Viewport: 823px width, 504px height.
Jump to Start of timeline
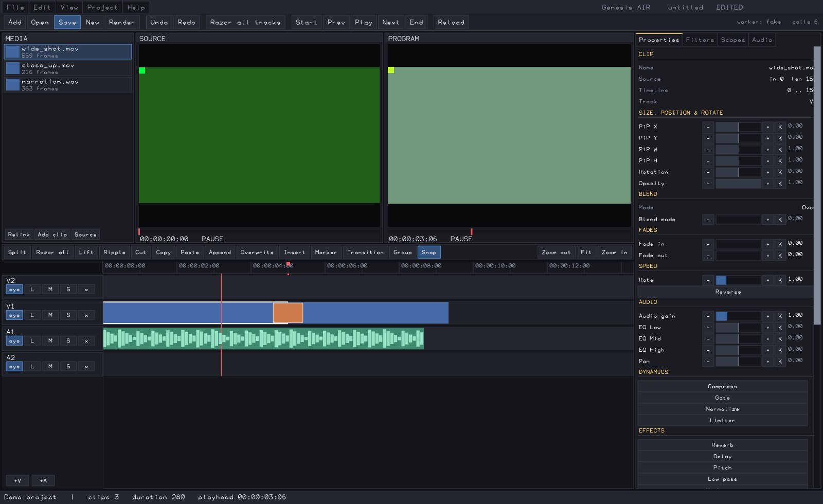click(x=307, y=23)
